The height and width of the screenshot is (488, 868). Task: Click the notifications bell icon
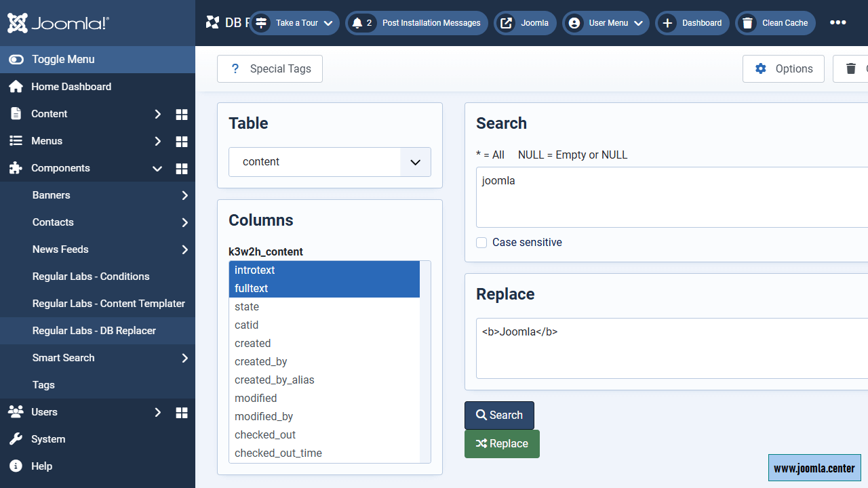pyautogui.click(x=357, y=23)
